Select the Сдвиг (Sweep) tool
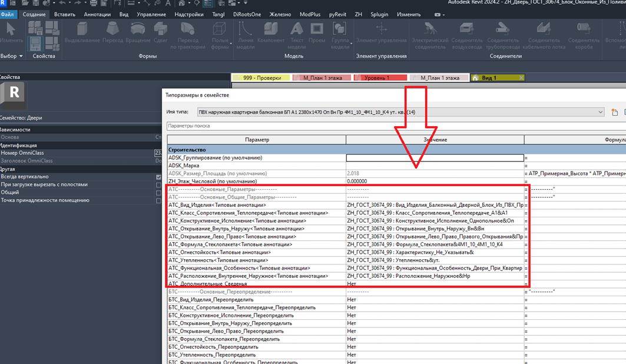Image resolution: width=626 pixels, height=364 pixels. [161, 32]
